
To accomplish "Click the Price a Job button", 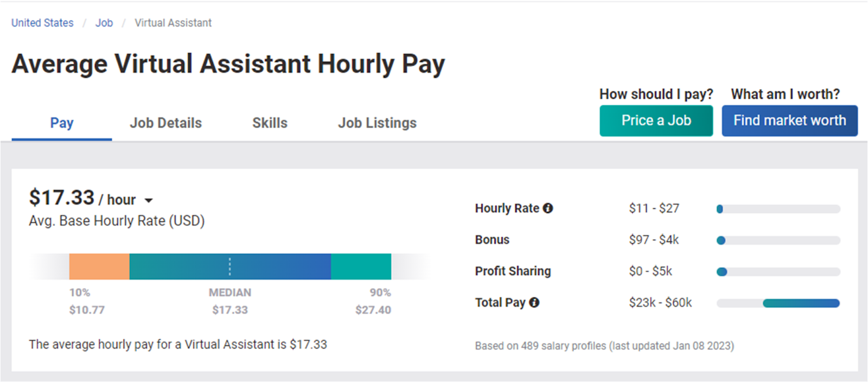I will pyautogui.click(x=656, y=120).
